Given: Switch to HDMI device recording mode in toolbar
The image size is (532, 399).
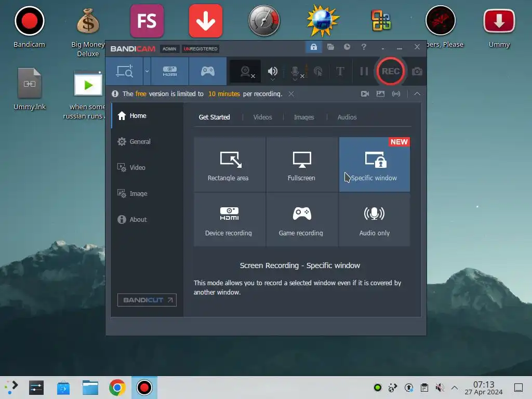Looking at the screenshot, I should [x=170, y=71].
